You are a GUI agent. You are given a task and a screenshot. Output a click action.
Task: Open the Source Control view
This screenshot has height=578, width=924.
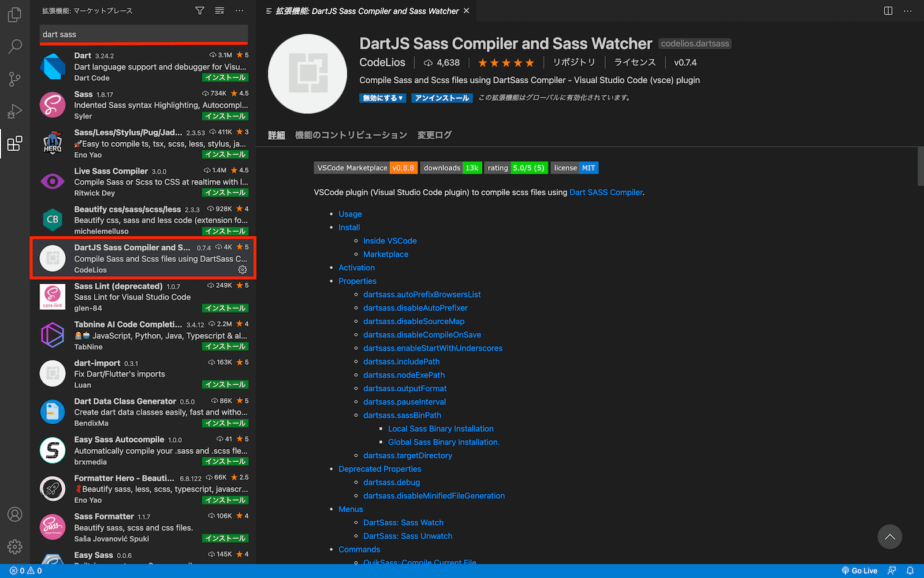pos(14,79)
